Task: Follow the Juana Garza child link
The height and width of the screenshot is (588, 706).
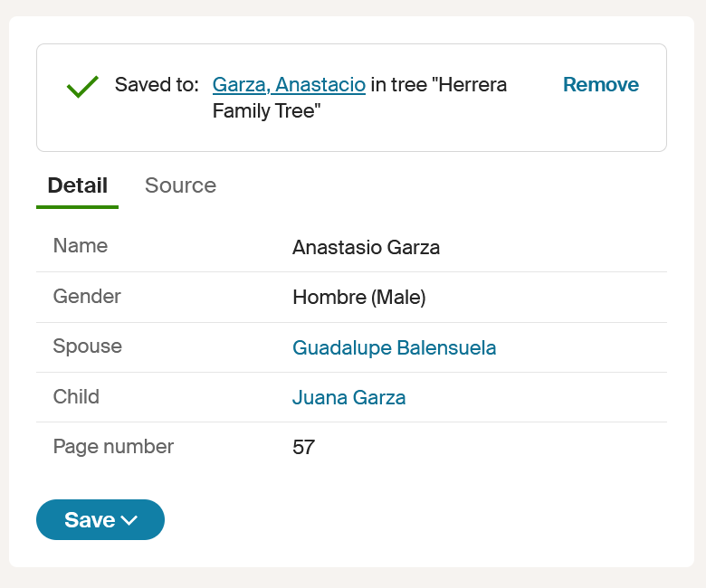Action: [x=348, y=398]
